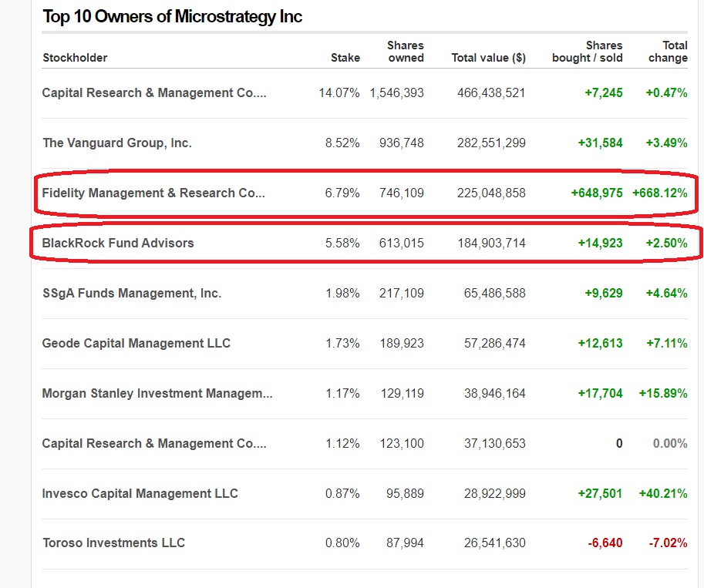Click the Stockholder column header
704x588 pixels.
(x=76, y=58)
